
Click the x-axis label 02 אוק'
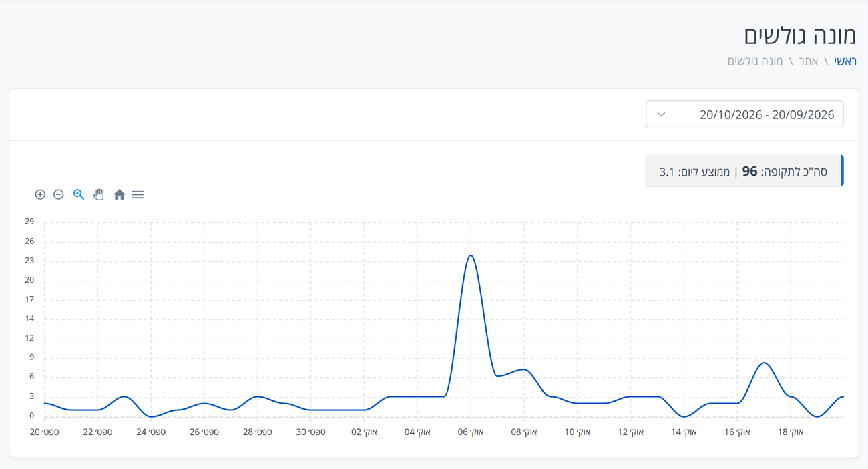click(x=365, y=432)
